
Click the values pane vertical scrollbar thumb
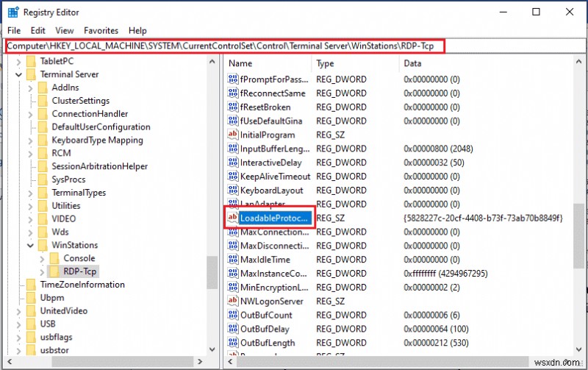[x=578, y=236]
